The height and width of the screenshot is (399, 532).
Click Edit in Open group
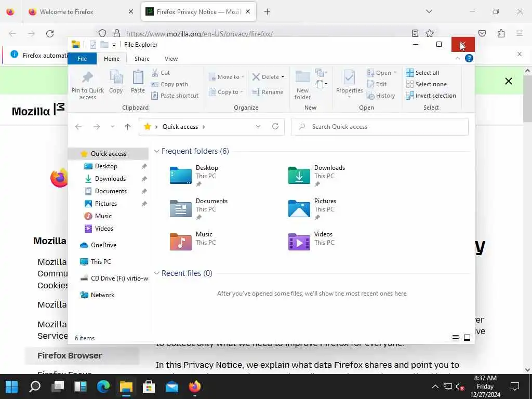click(377, 84)
